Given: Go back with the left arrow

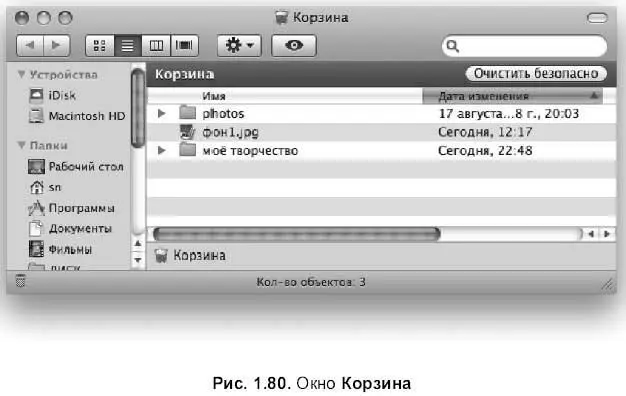Looking at the screenshot, I should coord(30,46).
